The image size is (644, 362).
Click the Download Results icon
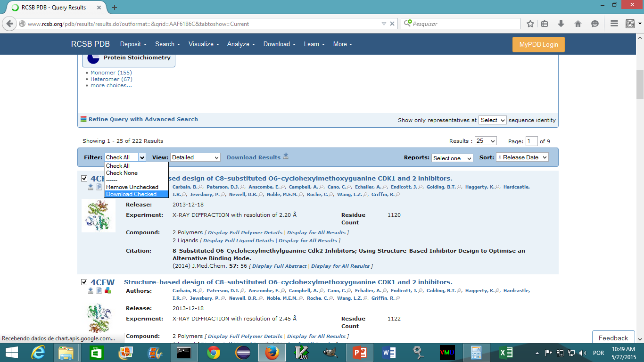pyautogui.click(x=286, y=156)
